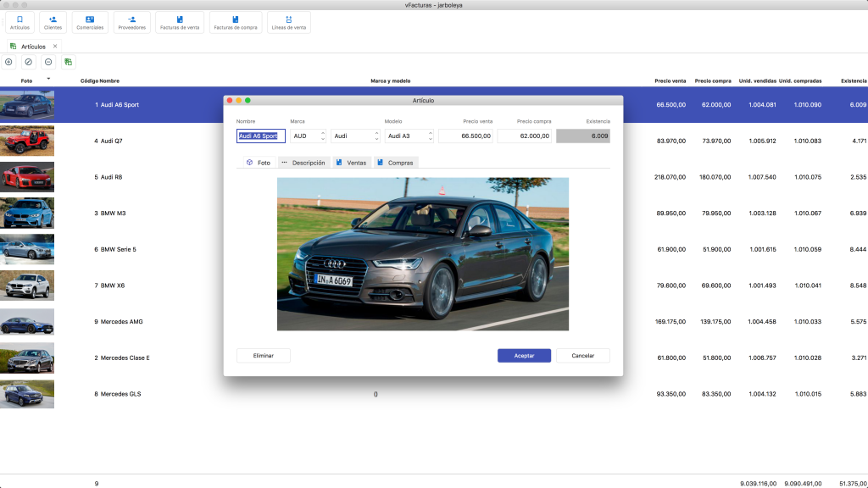The width and height of the screenshot is (868, 488).
Task: Sort by the Foto column header
Action: point(26,80)
